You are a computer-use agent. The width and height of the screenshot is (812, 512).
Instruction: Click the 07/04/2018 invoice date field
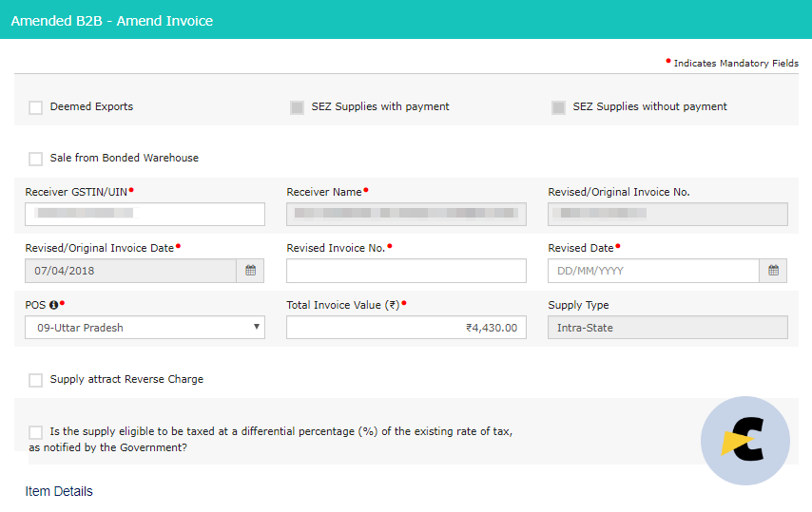tap(130, 271)
